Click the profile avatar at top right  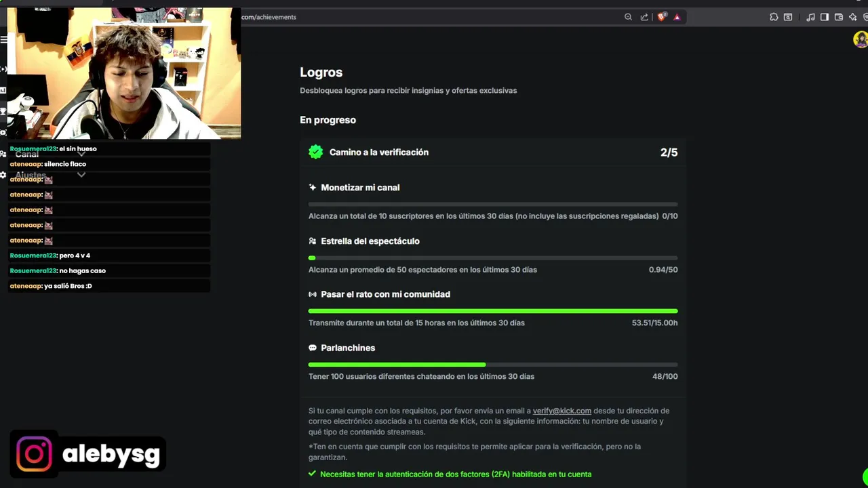tap(861, 39)
